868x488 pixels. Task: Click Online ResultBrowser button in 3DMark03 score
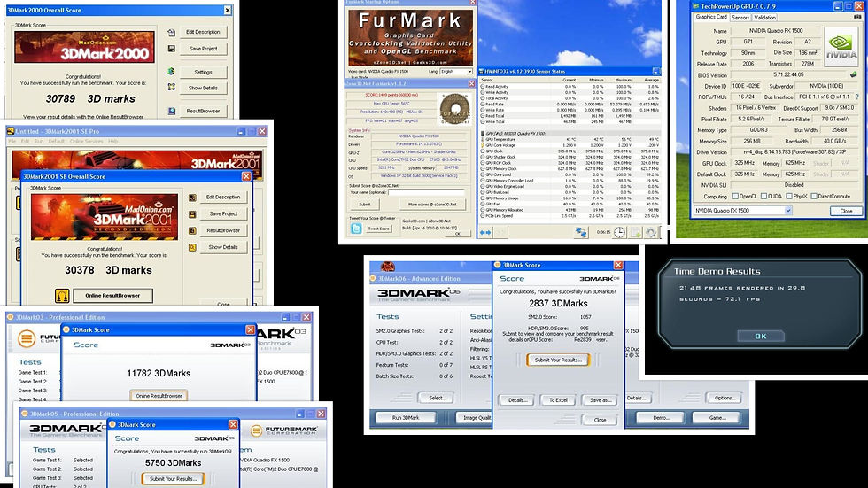coord(159,396)
